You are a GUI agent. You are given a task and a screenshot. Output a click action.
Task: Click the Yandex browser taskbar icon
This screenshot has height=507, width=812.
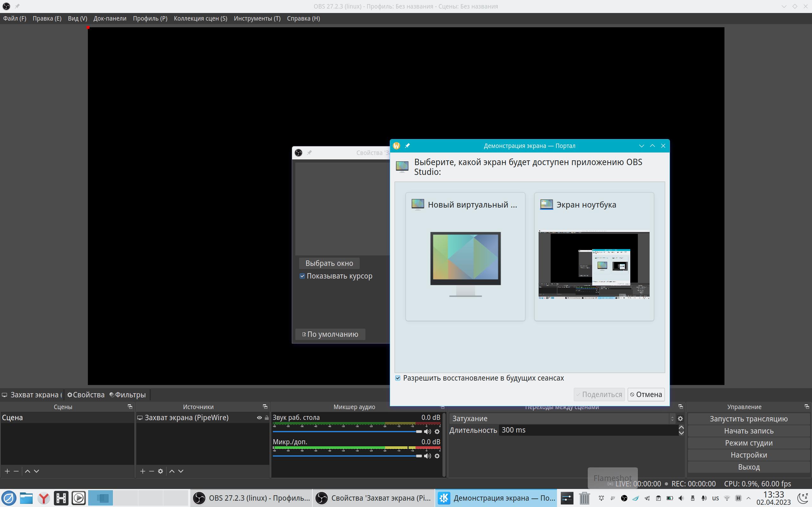coord(43,498)
